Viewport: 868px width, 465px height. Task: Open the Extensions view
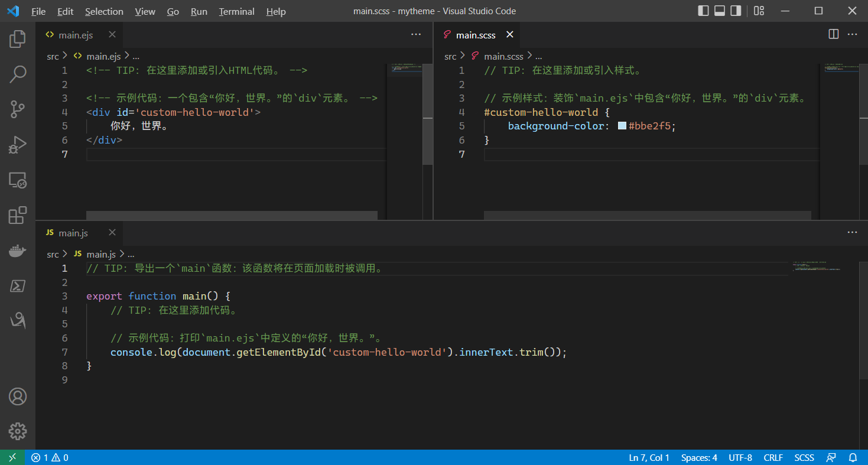(x=18, y=216)
